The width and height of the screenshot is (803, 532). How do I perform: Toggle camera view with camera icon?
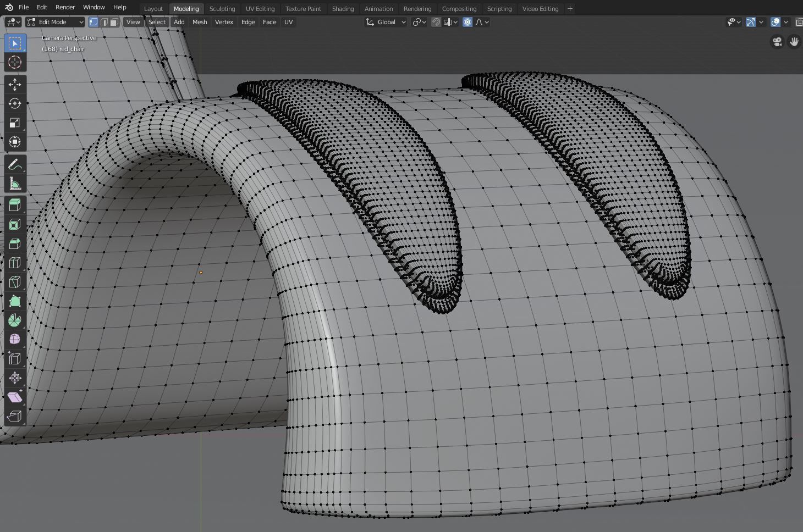[777, 42]
